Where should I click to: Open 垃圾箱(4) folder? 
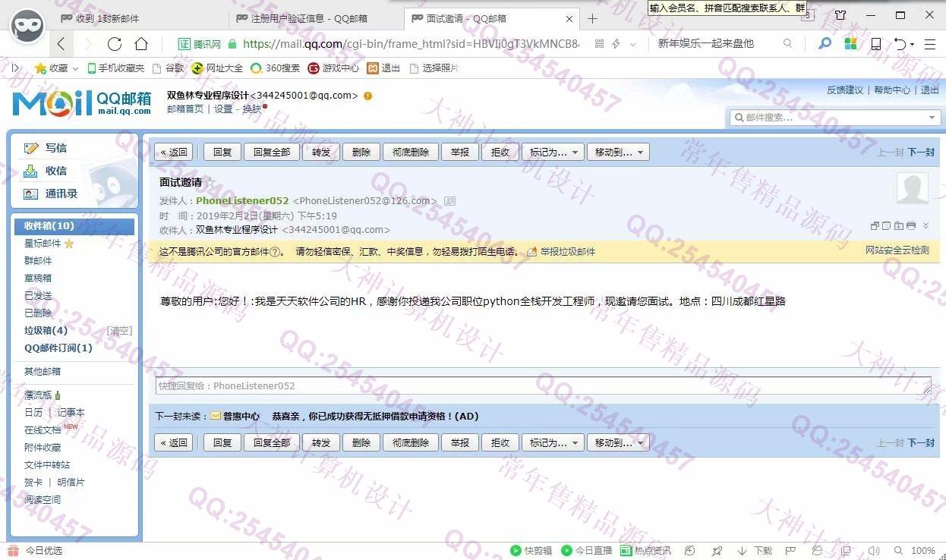click(x=46, y=330)
